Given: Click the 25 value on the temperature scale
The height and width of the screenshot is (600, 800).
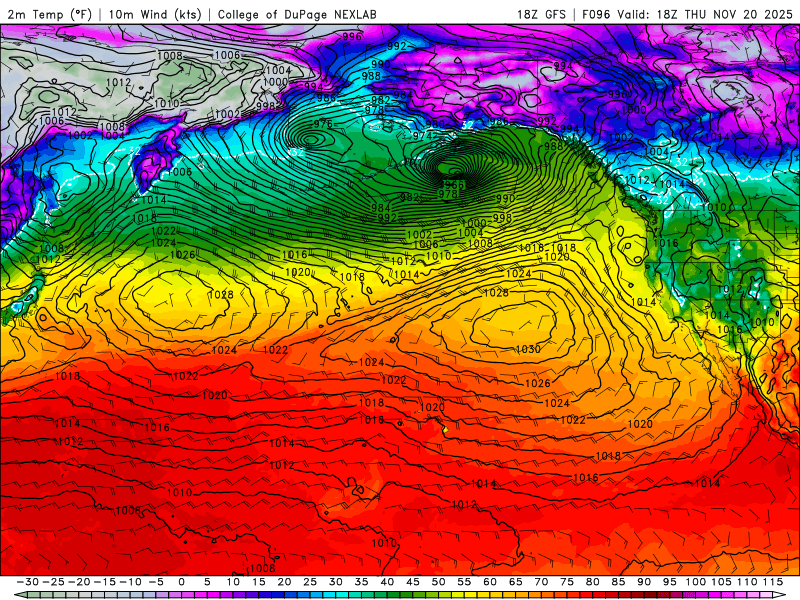Looking at the screenshot, I should [x=310, y=582].
